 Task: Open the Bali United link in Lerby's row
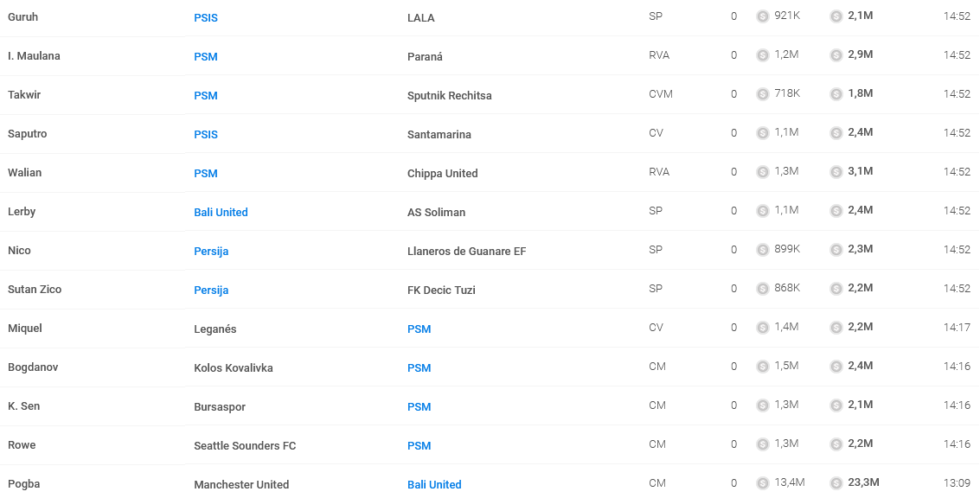pos(221,213)
